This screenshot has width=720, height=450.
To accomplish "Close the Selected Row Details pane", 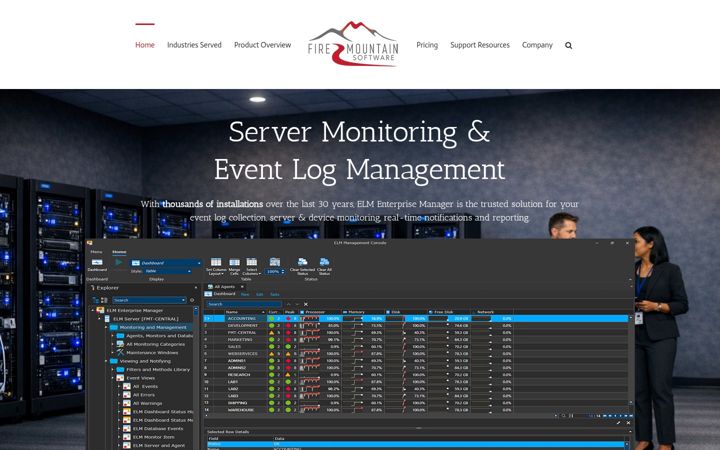I will pos(628,423).
